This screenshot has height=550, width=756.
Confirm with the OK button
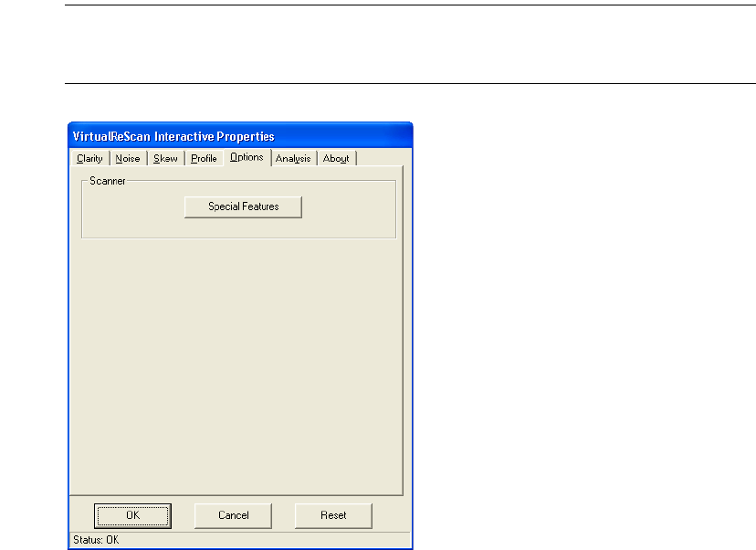pyautogui.click(x=133, y=516)
